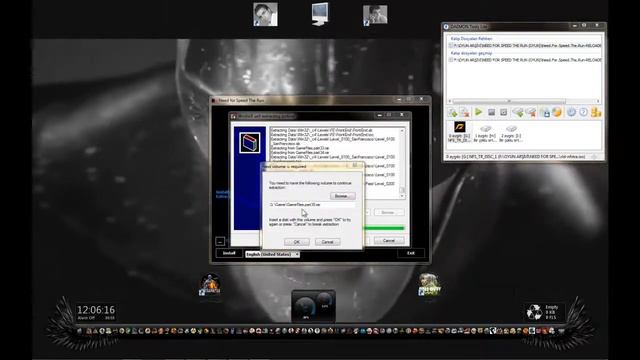This screenshot has width=640, height=360.
Task: Click the Exit button in NFS launcher
Action: point(411,253)
